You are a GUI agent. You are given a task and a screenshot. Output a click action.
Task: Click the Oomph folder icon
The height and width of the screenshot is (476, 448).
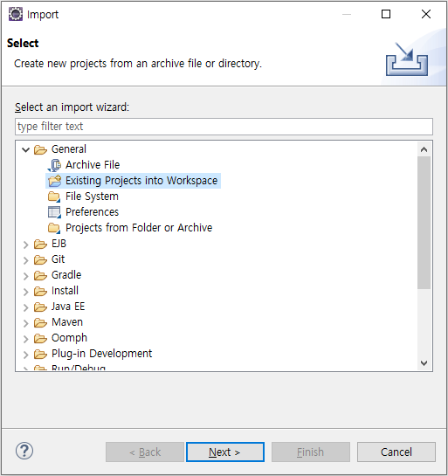point(40,338)
